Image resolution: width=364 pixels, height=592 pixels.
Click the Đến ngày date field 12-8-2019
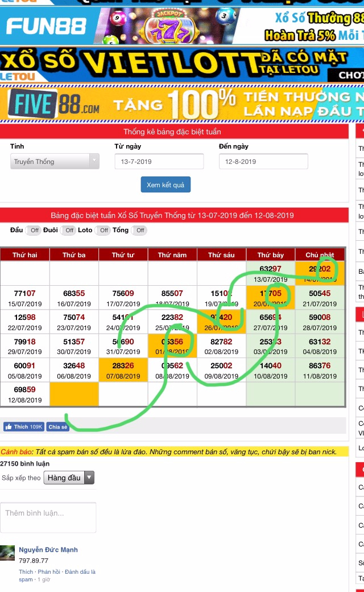point(263,161)
